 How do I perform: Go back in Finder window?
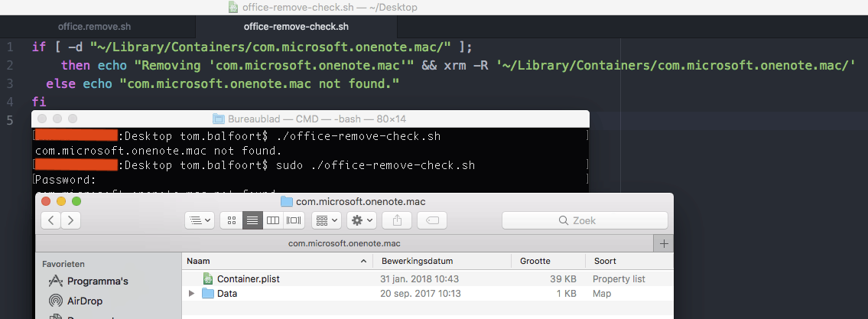[51, 220]
